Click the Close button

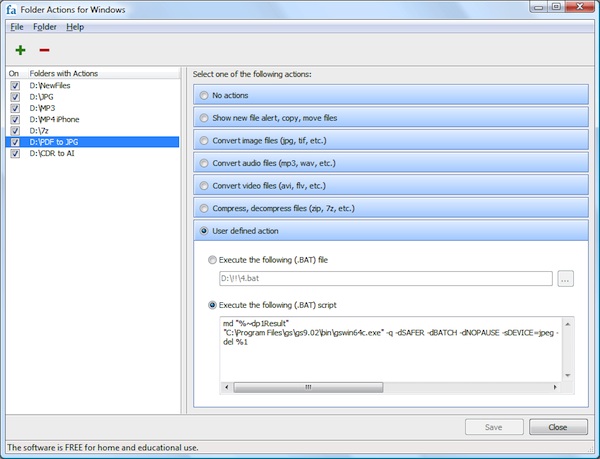558,427
